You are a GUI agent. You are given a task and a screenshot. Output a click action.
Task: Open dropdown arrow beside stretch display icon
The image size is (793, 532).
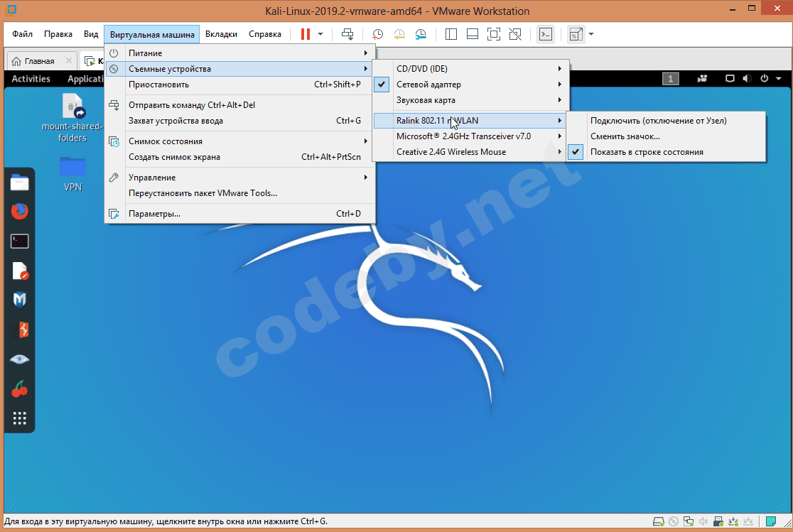pyautogui.click(x=591, y=34)
